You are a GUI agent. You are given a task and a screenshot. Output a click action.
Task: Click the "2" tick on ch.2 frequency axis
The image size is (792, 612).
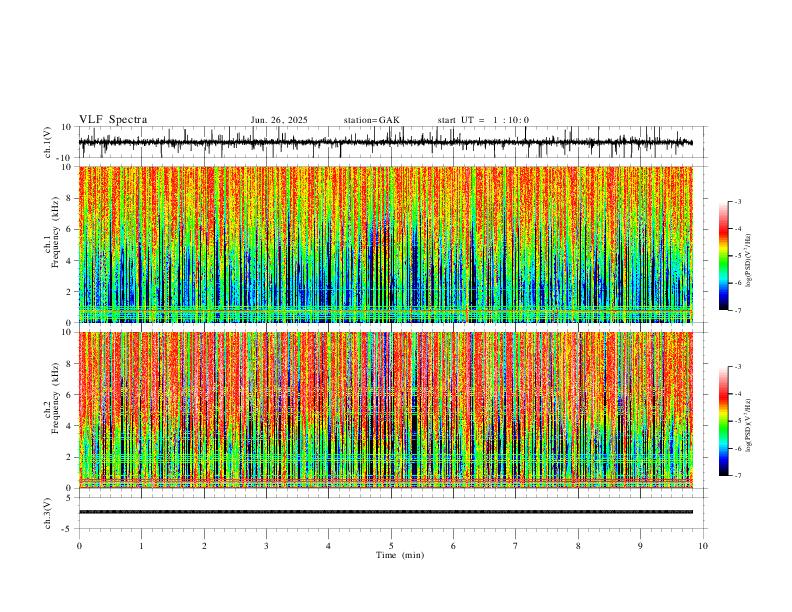(70, 457)
